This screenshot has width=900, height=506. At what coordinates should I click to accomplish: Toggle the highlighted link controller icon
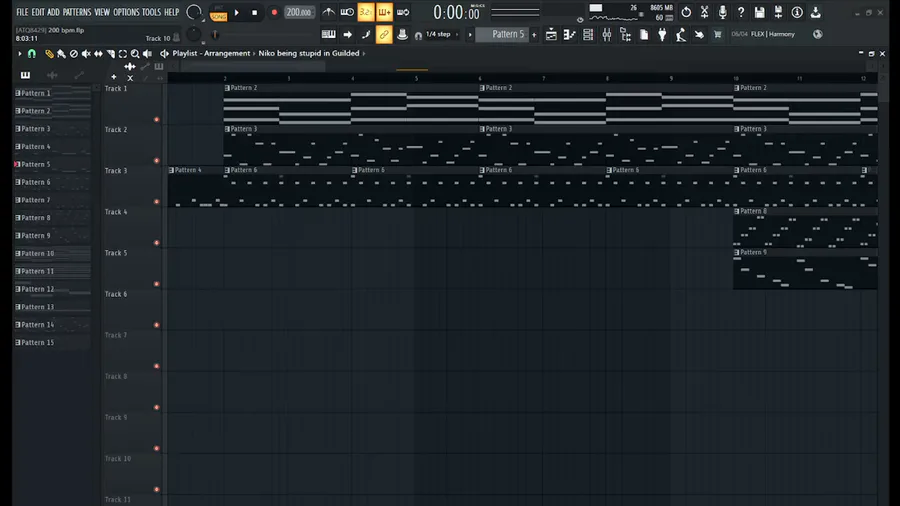click(x=384, y=34)
